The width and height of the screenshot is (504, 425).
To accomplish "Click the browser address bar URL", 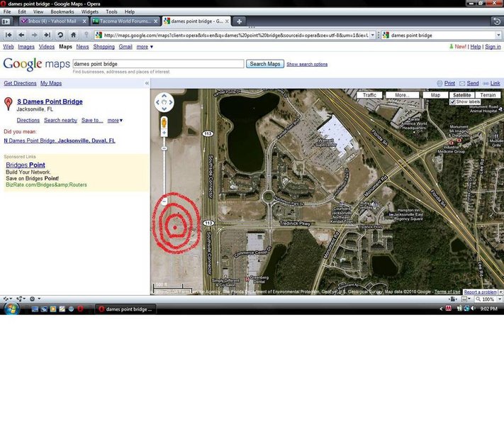I will point(235,35).
